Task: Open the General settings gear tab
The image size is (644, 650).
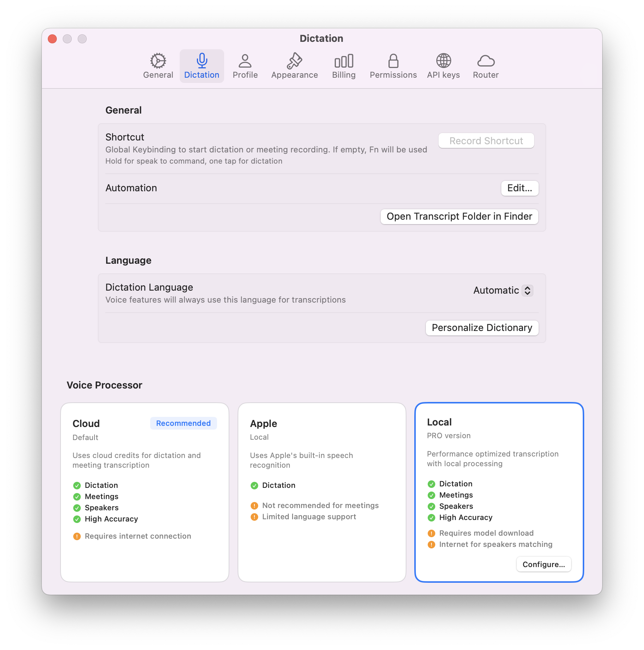Action: (158, 66)
